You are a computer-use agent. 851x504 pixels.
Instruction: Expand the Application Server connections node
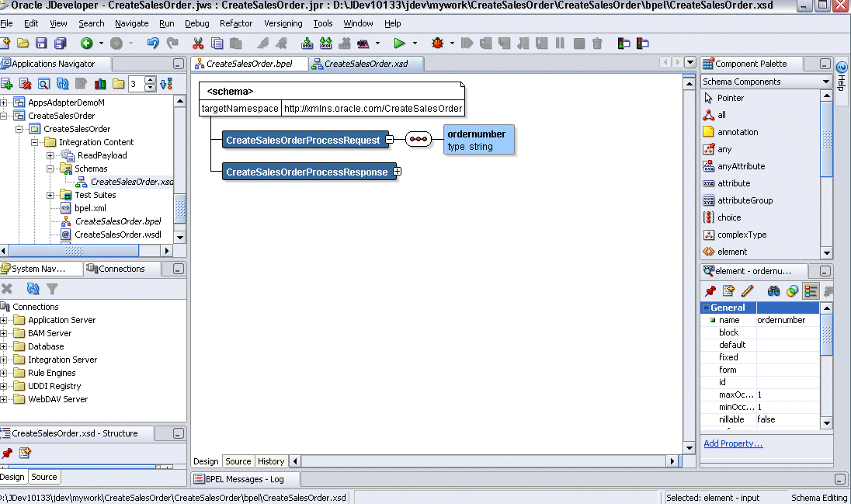click(4, 321)
